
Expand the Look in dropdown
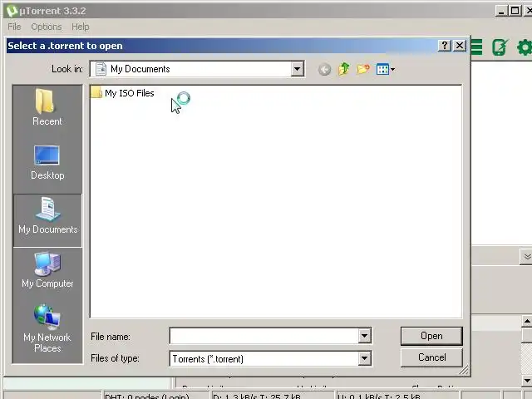pos(297,69)
